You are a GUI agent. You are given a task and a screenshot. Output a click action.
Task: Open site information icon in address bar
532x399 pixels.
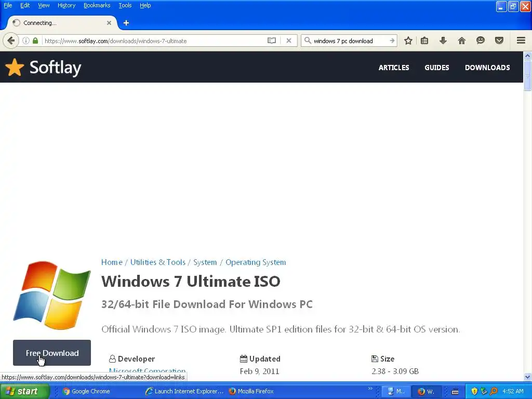26,41
